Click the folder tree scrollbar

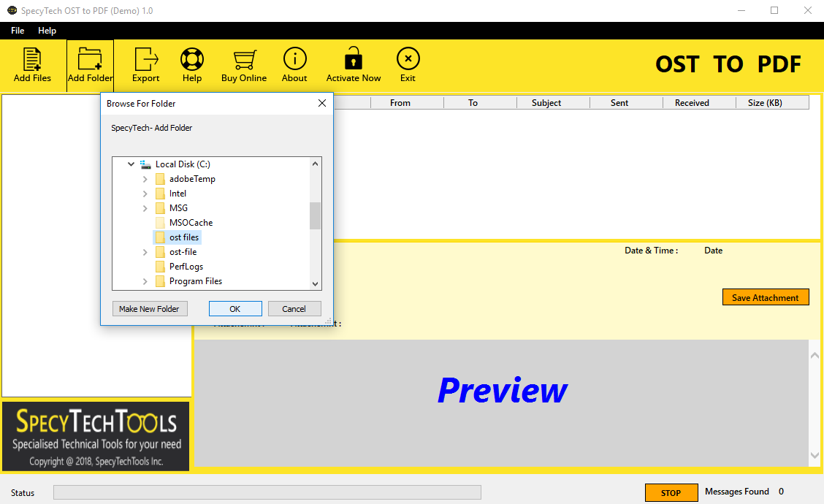[x=315, y=216]
